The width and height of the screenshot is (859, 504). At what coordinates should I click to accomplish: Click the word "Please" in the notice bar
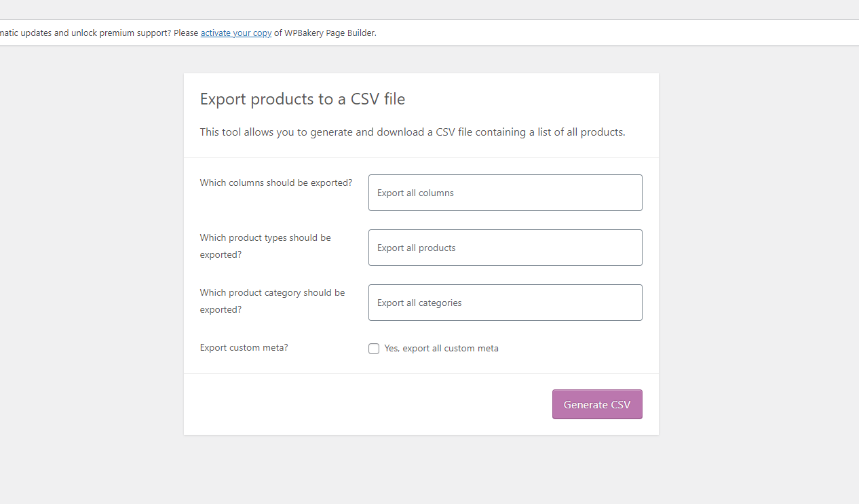click(x=186, y=33)
